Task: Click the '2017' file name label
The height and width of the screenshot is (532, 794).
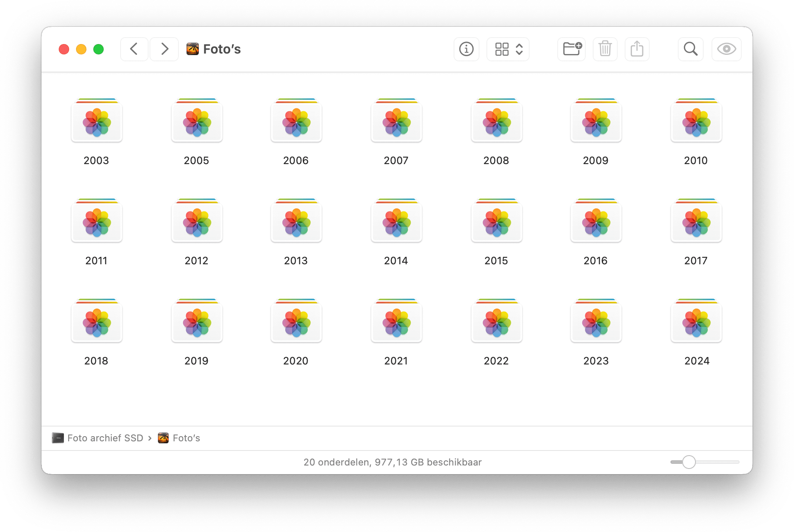Action: 696,261
